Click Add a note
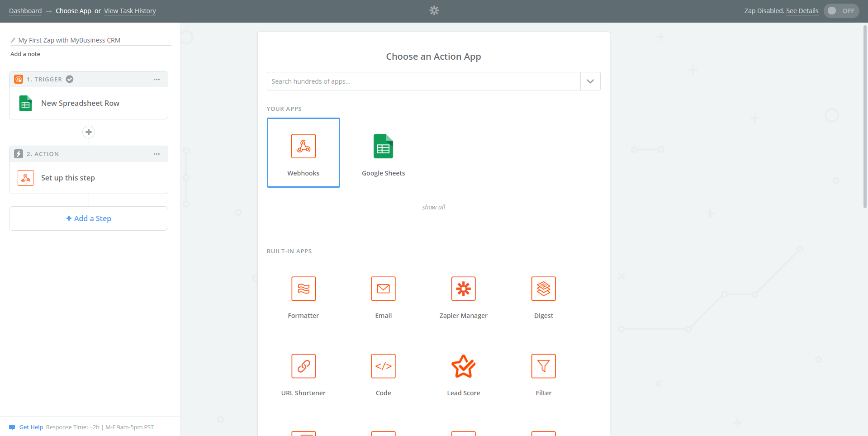868x436 pixels. coord(25,54)
